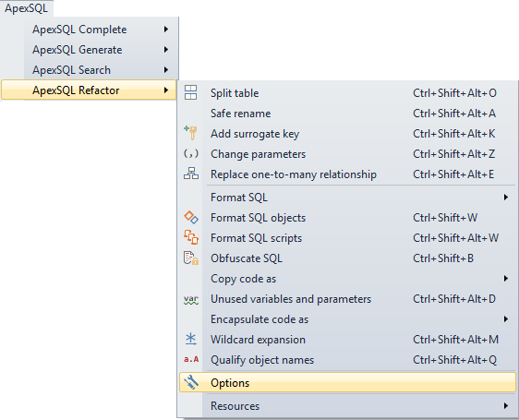519x420 pixels.
Task: Click the Wildcard expansion asterisk icon
Action: coord(191,340)
